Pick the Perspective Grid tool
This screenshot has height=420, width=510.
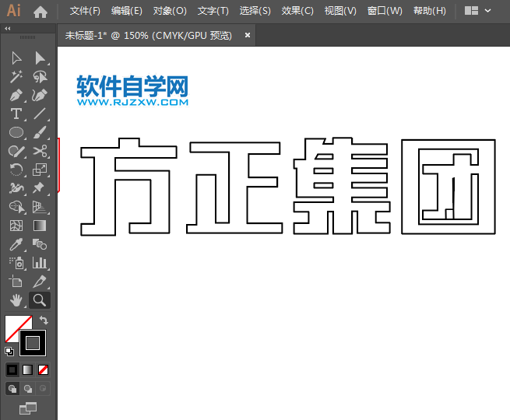[x=40, y=207]
